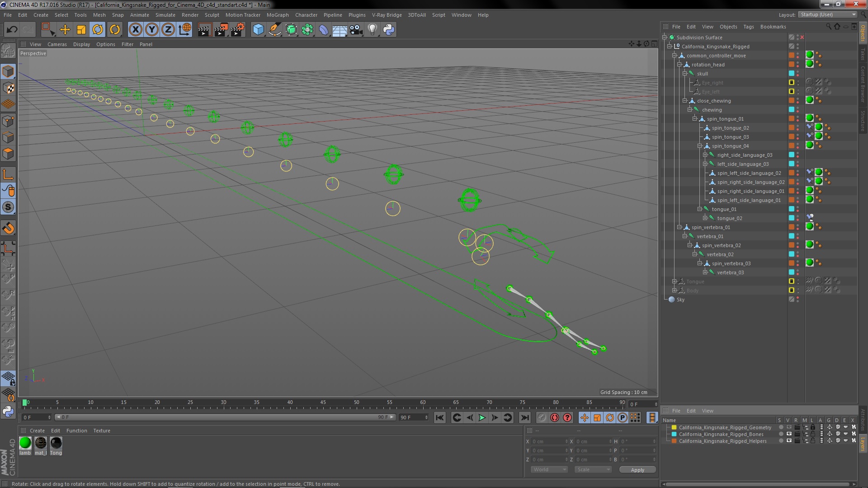Collapse the close_chewing node
The width and height of the screenshot is (868, 488).
pyautogui.click(x=684, y=101)
